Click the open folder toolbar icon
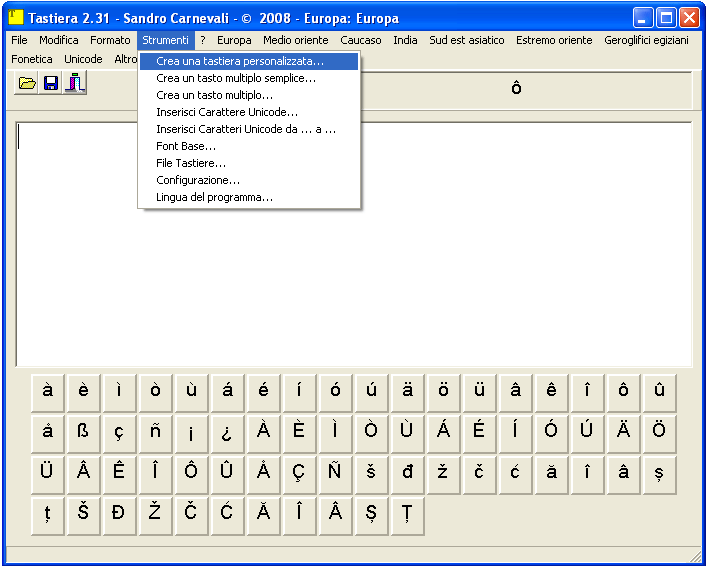This screenshot has height=566, width=709. click(x=27, y=83)
